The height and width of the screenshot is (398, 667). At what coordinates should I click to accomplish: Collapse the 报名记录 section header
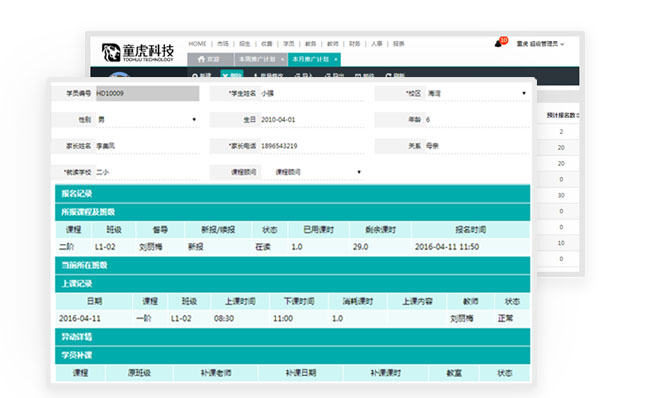click(293, 194)
